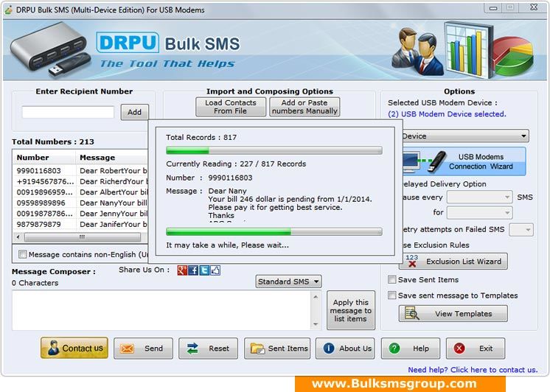Click the lower reading progress bar
This screenshot has height=392, width=550.
tap(274, 231)
